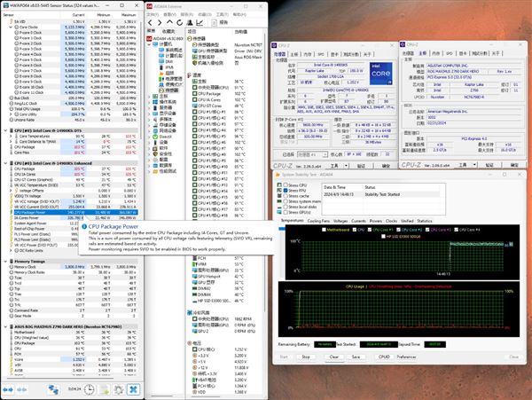Viewport: 532px width, 400px height.
Task: Click HWiNFO network transfer icon
Action: click(53, 389)
